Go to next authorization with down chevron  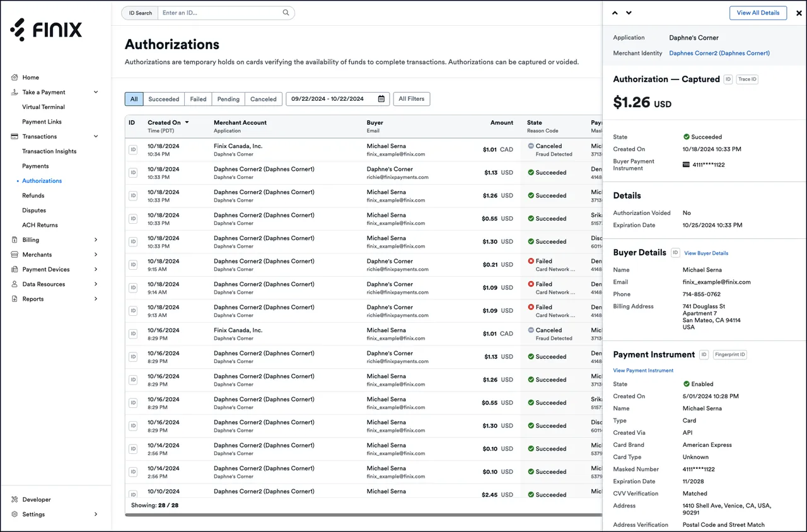(x=629, y=13)
